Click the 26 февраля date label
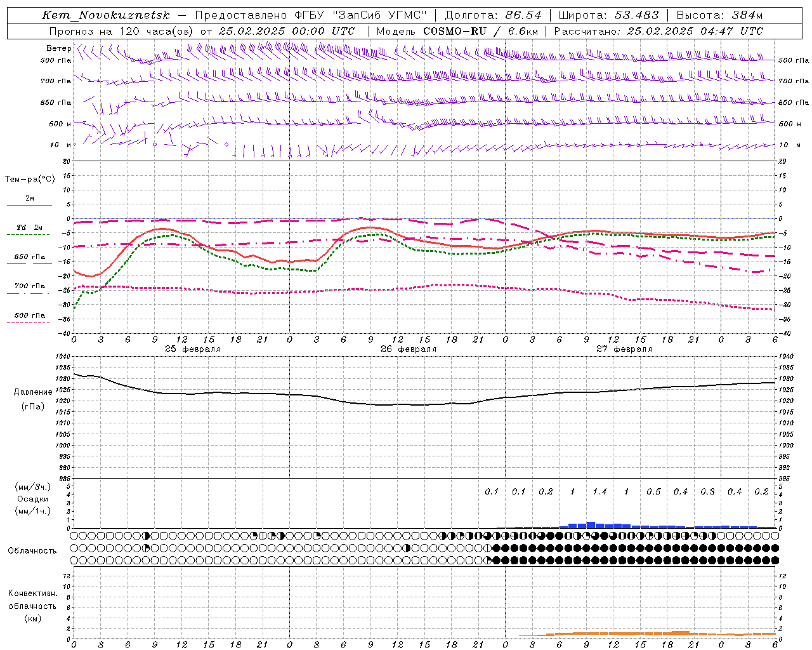The width and height of the screenshot is (812, 650). pyautogui.click(x=409, y=349)
